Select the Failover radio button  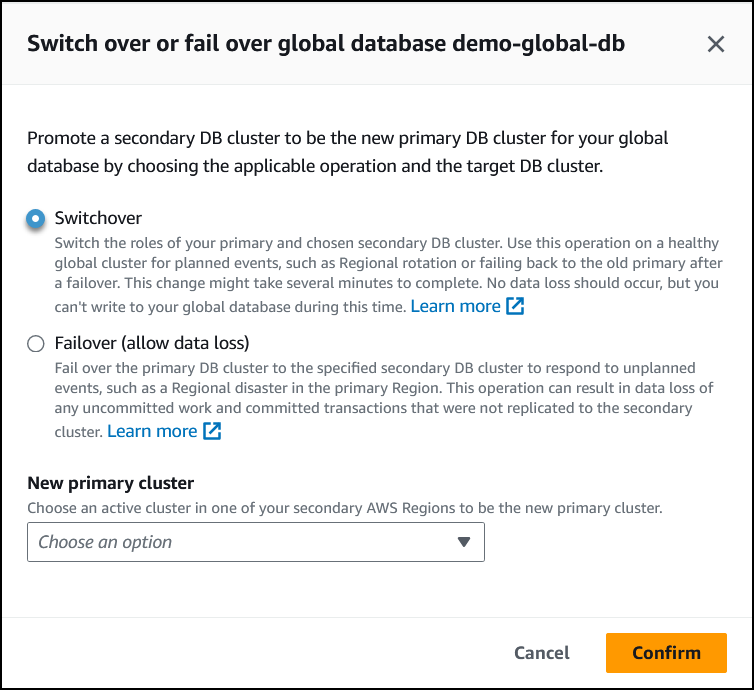tap(36, 344)
